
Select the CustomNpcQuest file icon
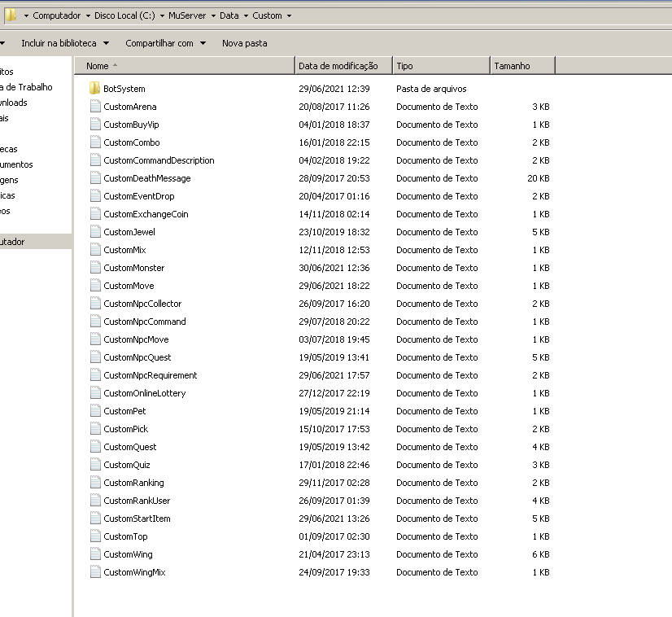95,357
